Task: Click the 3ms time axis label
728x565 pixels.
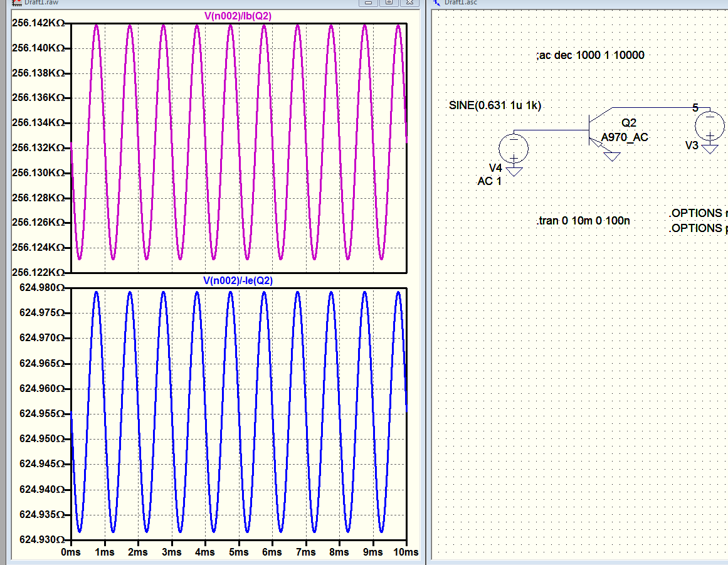Action: (x=171, y=552)
